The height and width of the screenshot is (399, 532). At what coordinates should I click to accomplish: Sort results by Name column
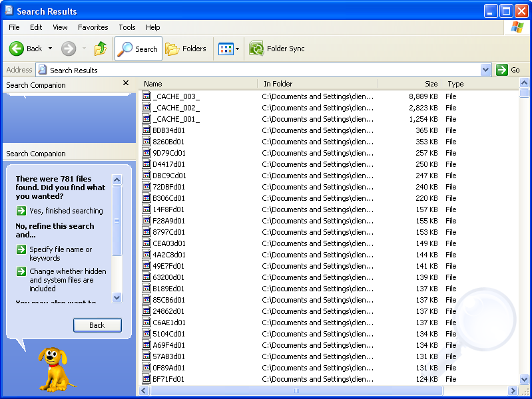coord(198,84)
